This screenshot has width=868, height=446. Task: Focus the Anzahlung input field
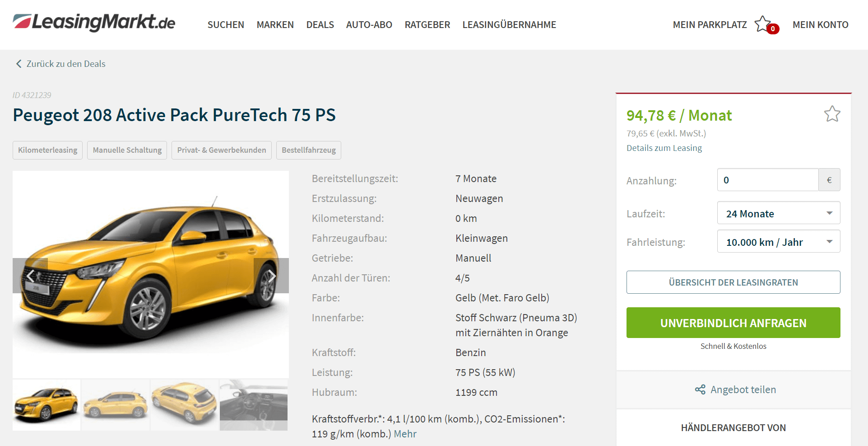(x=768, y=180)
